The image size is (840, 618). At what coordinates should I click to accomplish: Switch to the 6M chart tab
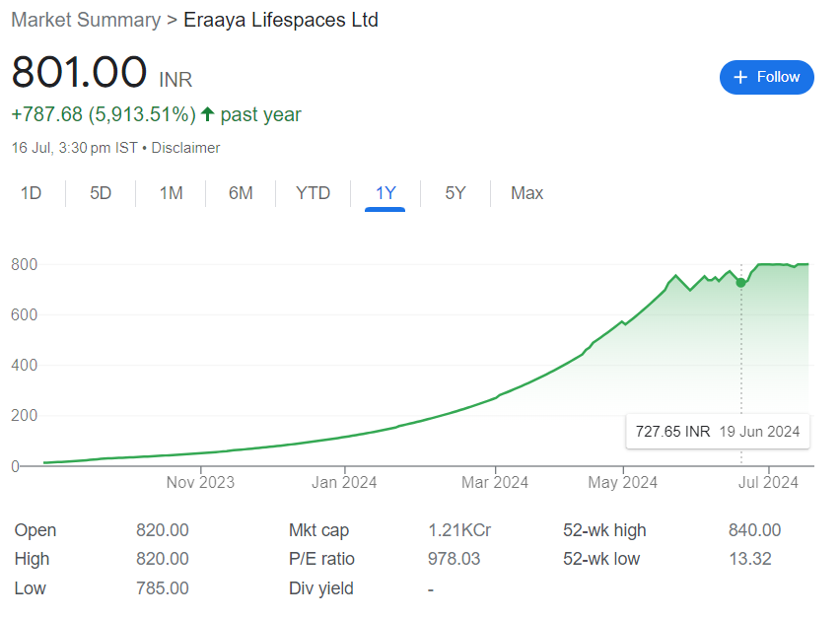coord(241,193)
